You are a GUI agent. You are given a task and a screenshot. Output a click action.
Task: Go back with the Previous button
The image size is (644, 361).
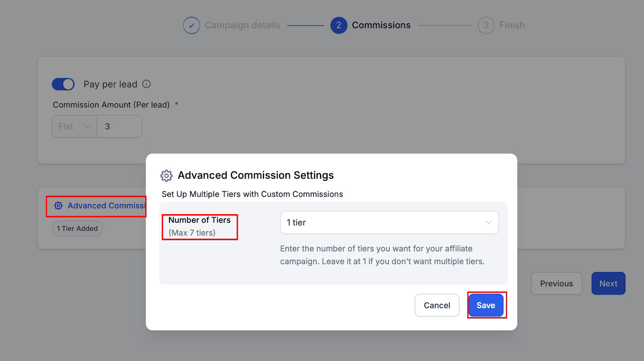(x=556, y=284)
